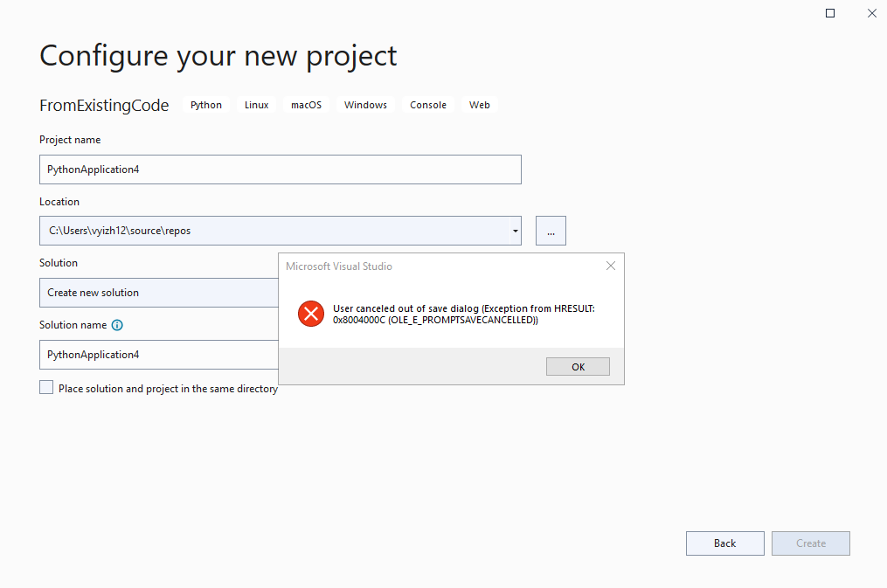Click the info icon beside Solution name
The image size is (887, 588).
click(118, 324)
